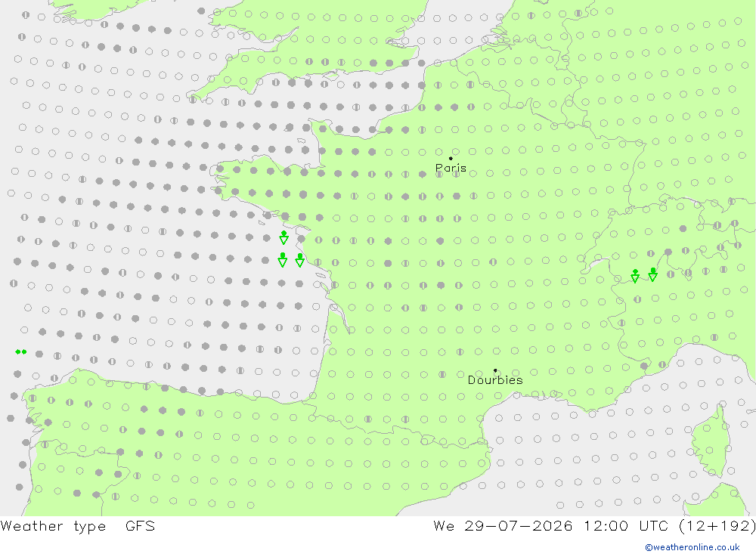Image resolution: width=756 pixels, height=554 pixels.
Task: Click the Paris city label
Action: (451, 168)
